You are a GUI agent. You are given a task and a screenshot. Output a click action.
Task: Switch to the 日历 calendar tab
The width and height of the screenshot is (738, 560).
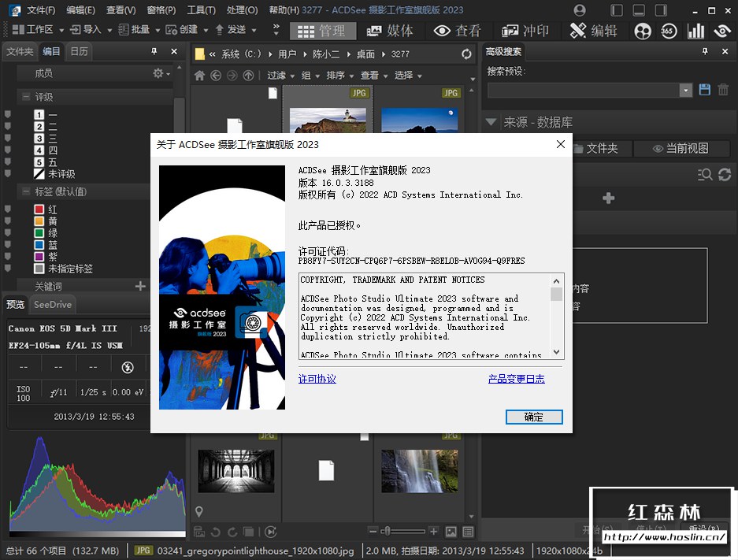click(80, 52)
